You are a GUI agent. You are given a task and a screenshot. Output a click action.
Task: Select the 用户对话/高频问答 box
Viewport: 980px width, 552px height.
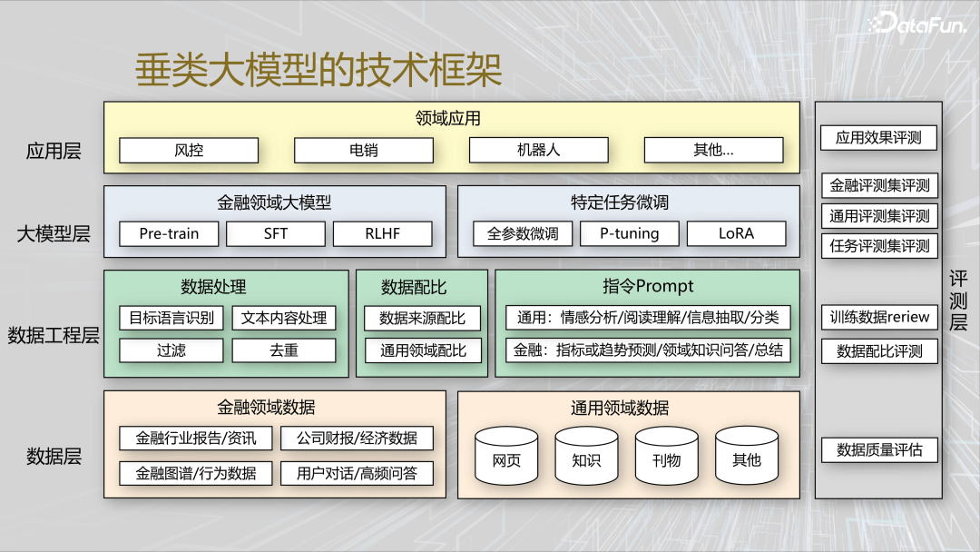pyautogui.click(x=357, y=473)
